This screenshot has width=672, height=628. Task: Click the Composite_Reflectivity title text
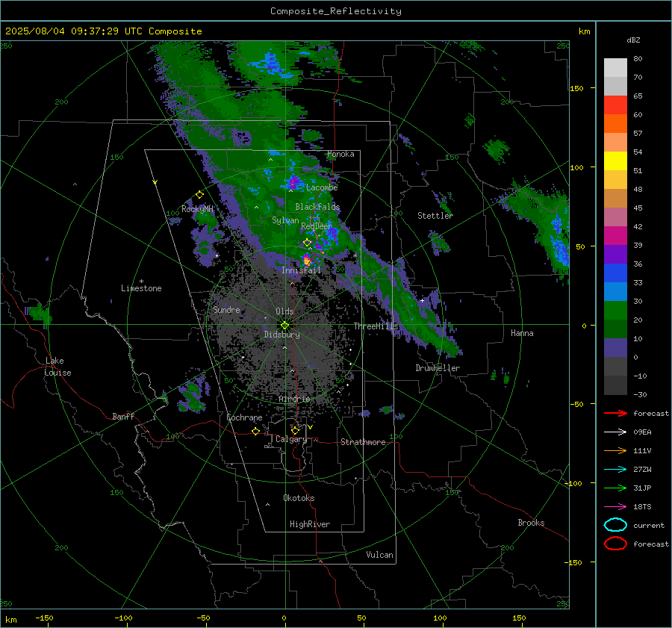pyautogui.click(x=335, y=11)
